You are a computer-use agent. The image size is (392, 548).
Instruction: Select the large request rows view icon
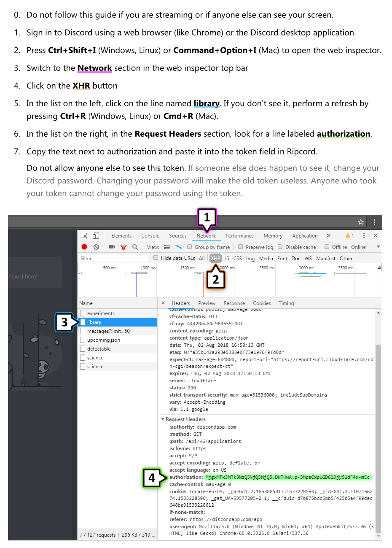[x=167, y=247]
